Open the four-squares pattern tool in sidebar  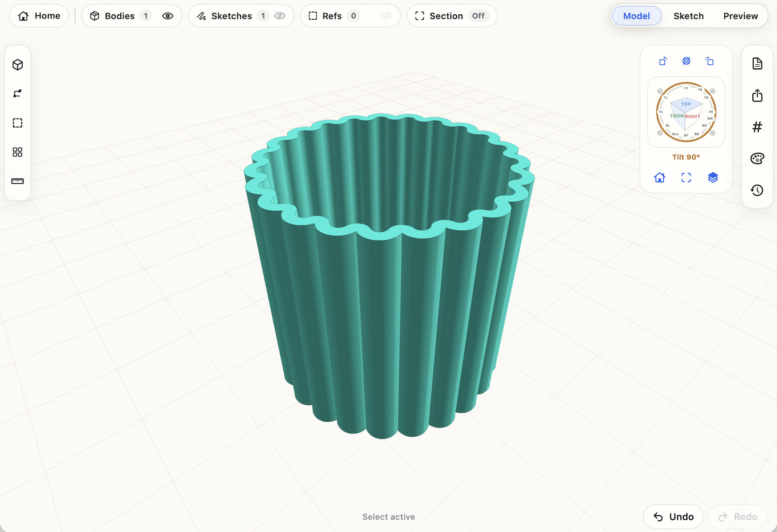(17, 152)
